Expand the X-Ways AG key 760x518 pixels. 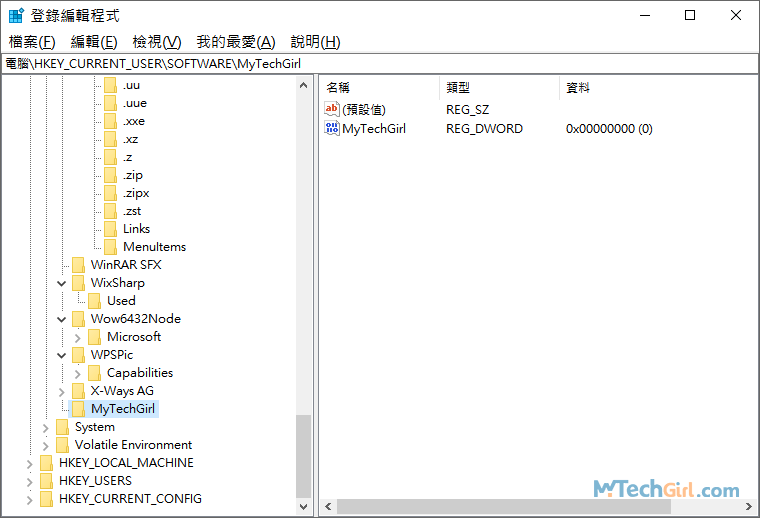click(x=62, y=391)
